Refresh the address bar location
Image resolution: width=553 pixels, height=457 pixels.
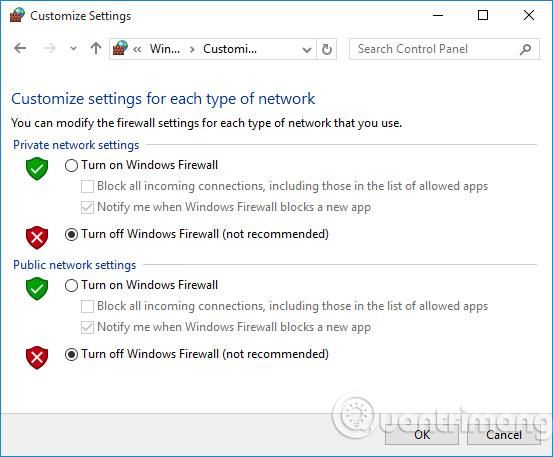pos(327,49)
